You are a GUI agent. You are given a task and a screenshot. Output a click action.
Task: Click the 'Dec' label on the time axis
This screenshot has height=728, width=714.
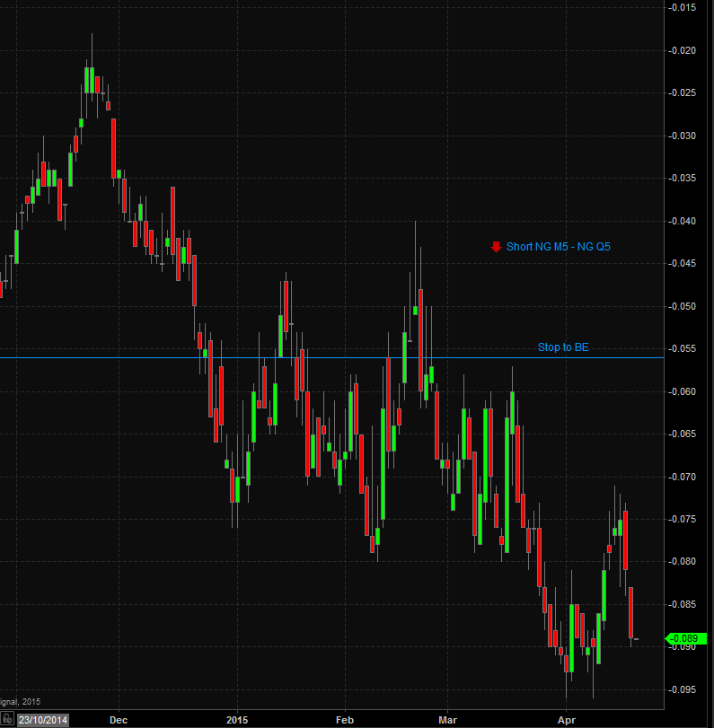[119, 720]
